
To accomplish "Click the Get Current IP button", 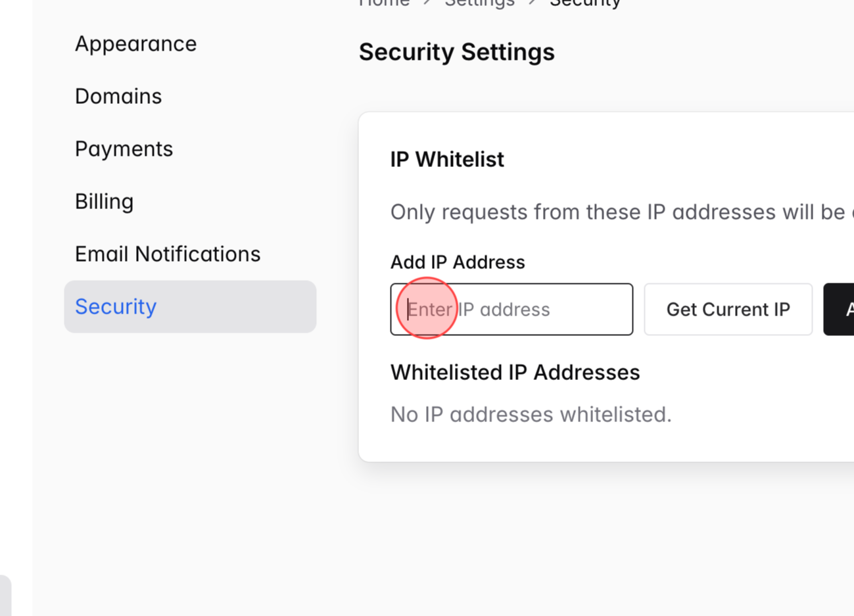I will pyautogui.click(x=728, y=309).
